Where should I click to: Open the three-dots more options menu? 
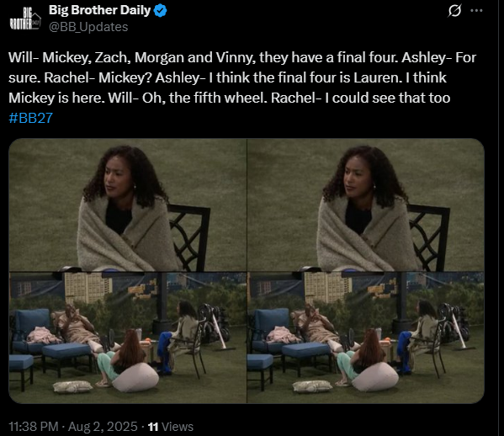coord(476,11)
